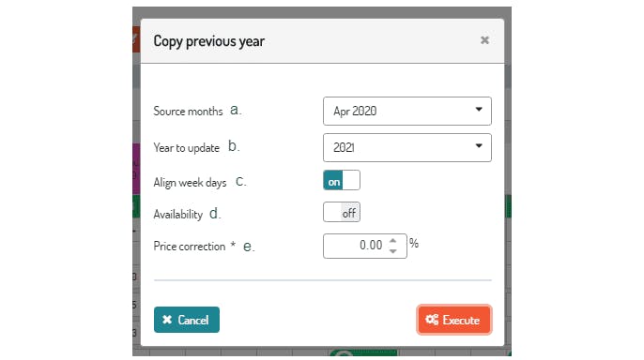Image resolution: width=644 pixels, height=360 pixels.
Task: Click the X icon on Cancel
Action: (167, 320)
